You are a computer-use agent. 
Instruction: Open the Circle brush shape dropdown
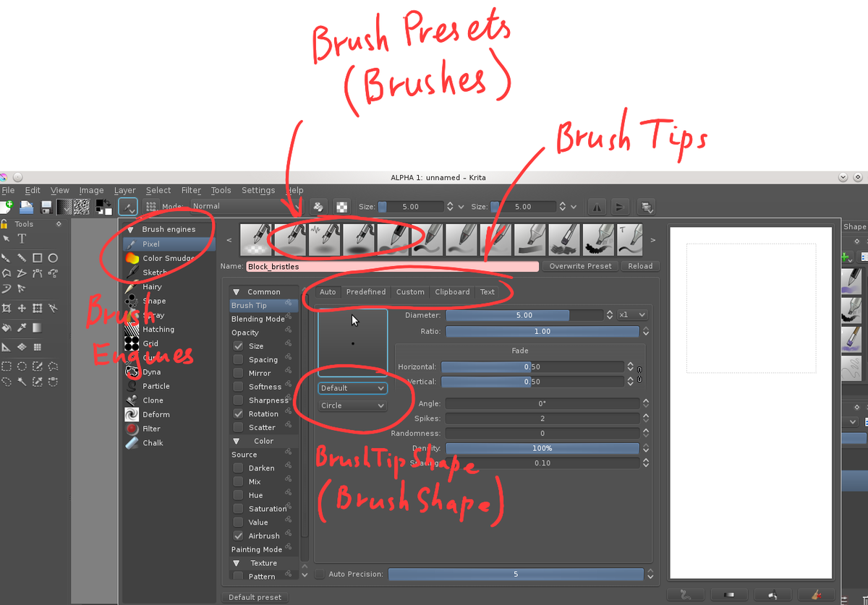[x=353, y=406]
